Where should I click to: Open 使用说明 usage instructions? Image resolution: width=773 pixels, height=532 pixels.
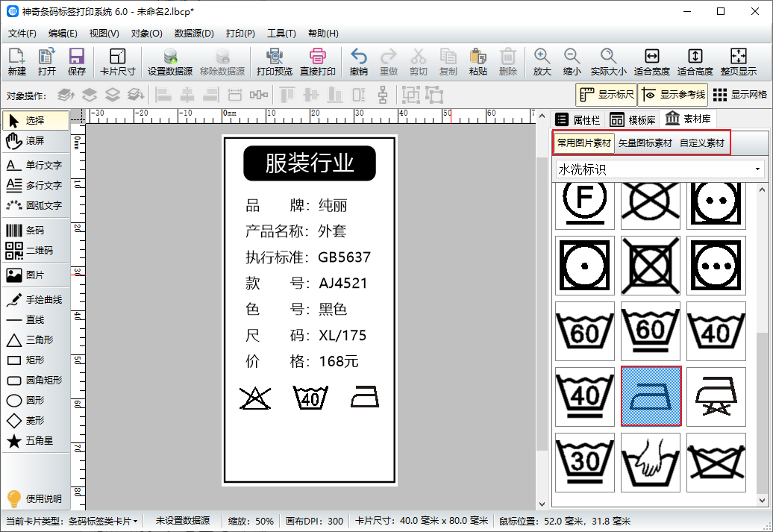(34, 498)
